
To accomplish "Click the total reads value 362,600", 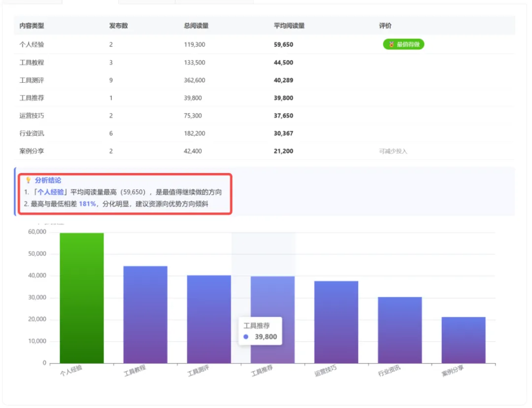I will [x=195, y=80].
